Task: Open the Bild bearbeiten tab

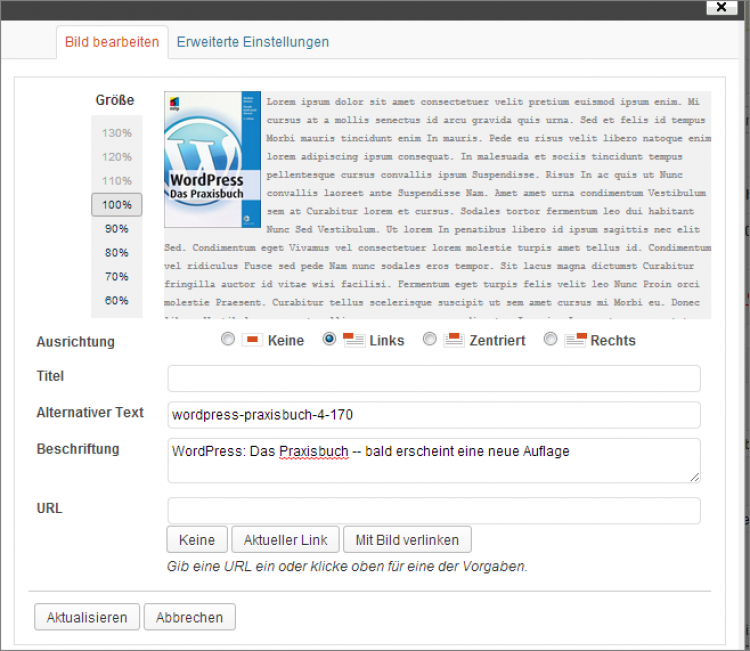Action: pos(112,42)
